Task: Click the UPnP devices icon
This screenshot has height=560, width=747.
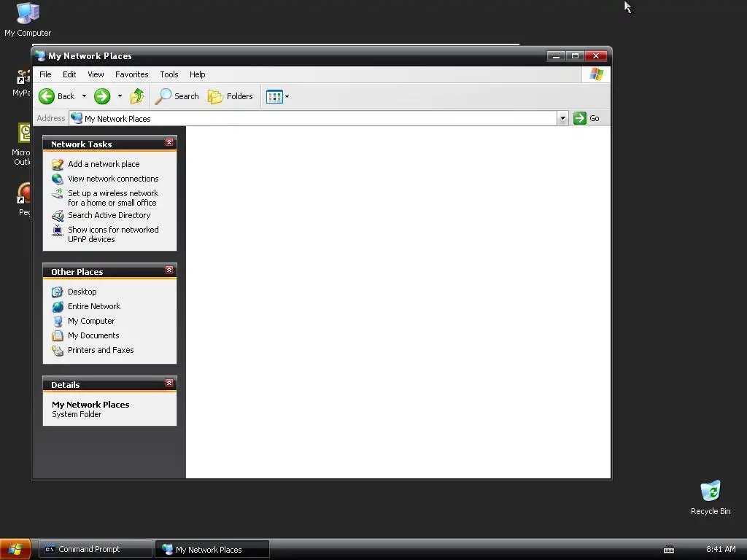Action: click(58, 230)
